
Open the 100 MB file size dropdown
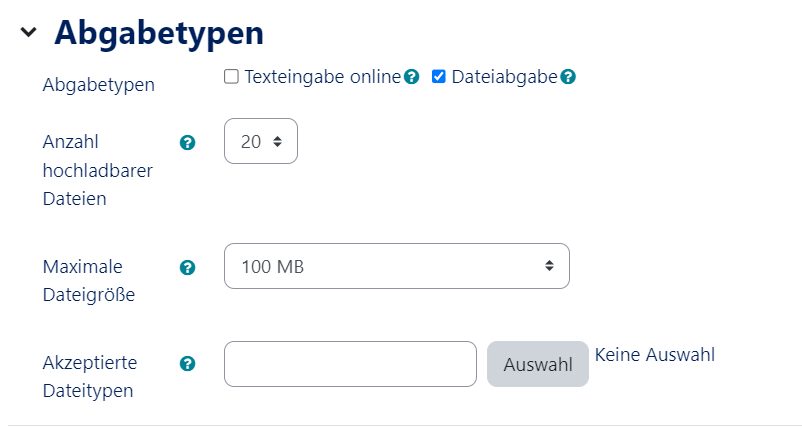tap(396, 266)
